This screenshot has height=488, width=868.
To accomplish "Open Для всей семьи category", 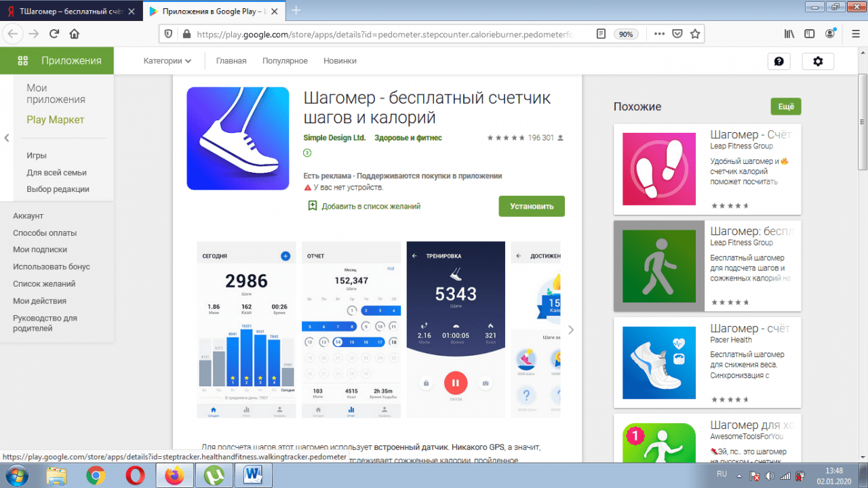I will point(57,172).
